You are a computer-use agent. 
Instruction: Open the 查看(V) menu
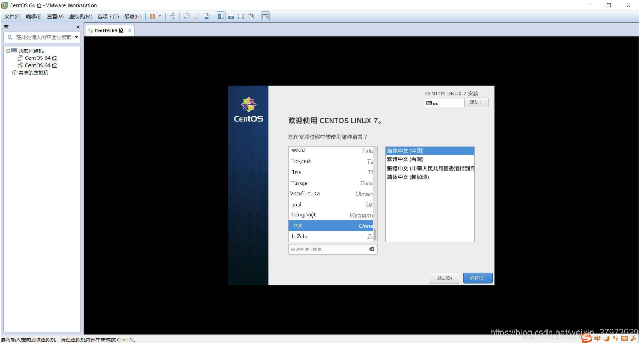(x=55, y=16)
